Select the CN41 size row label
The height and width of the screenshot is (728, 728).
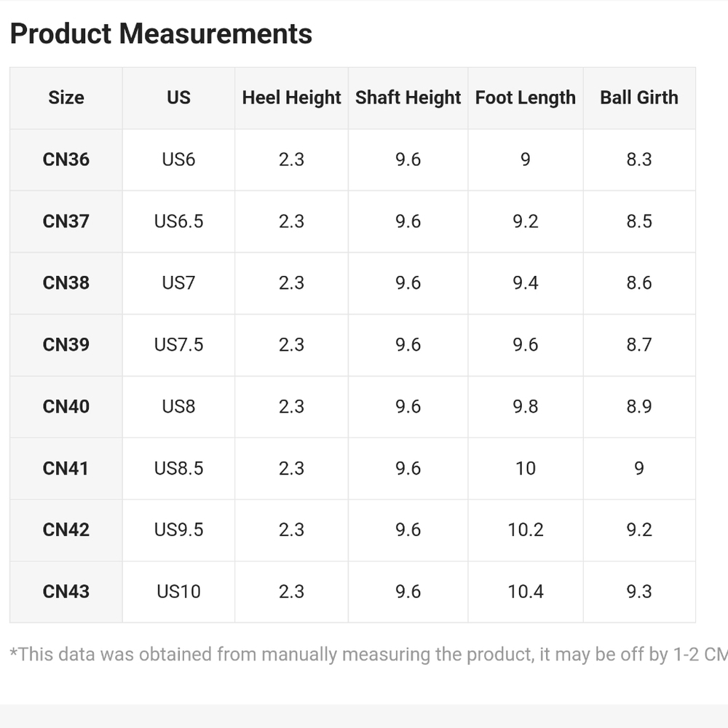click(x=66, y=468)
